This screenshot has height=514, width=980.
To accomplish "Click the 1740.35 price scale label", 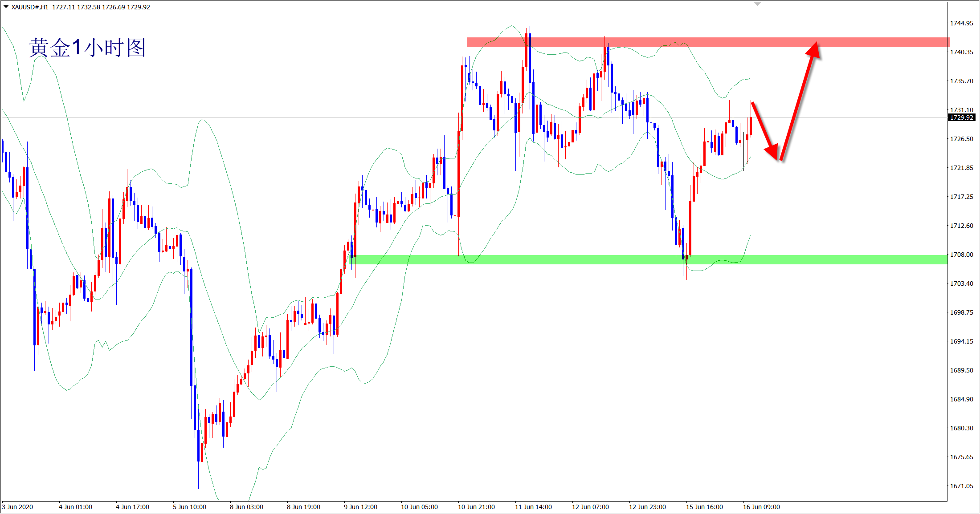I will click(961, 52).
